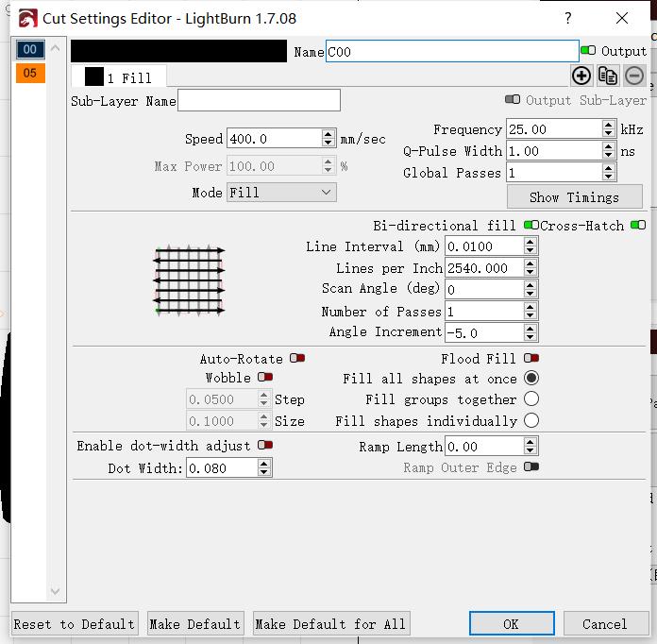Confirm settings with OK button
This screenshot has height=644, width=657.
click(512, 624)
